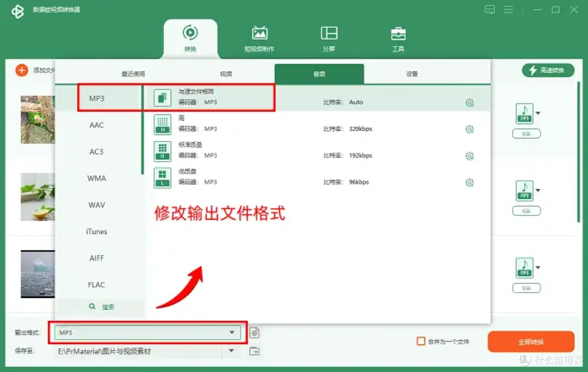Choose FLAC in the format list
Screen dimensions: 588x372
[96, 285]
